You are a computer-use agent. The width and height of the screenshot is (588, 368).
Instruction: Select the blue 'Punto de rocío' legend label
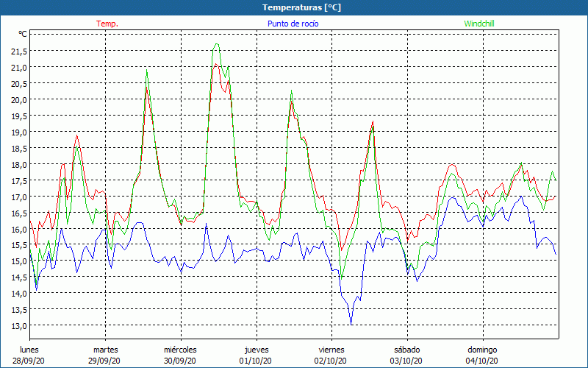(x=293, y=24)
